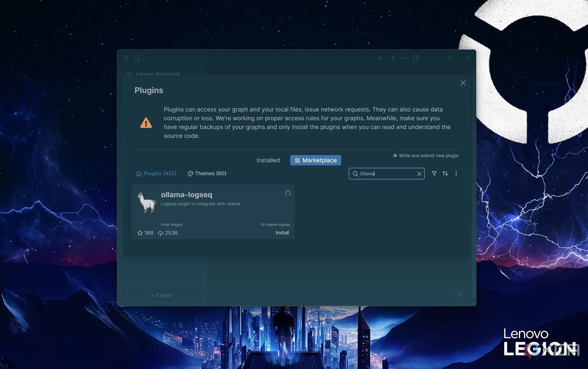Go forward with the right arrow

click(x=392, y=58)
